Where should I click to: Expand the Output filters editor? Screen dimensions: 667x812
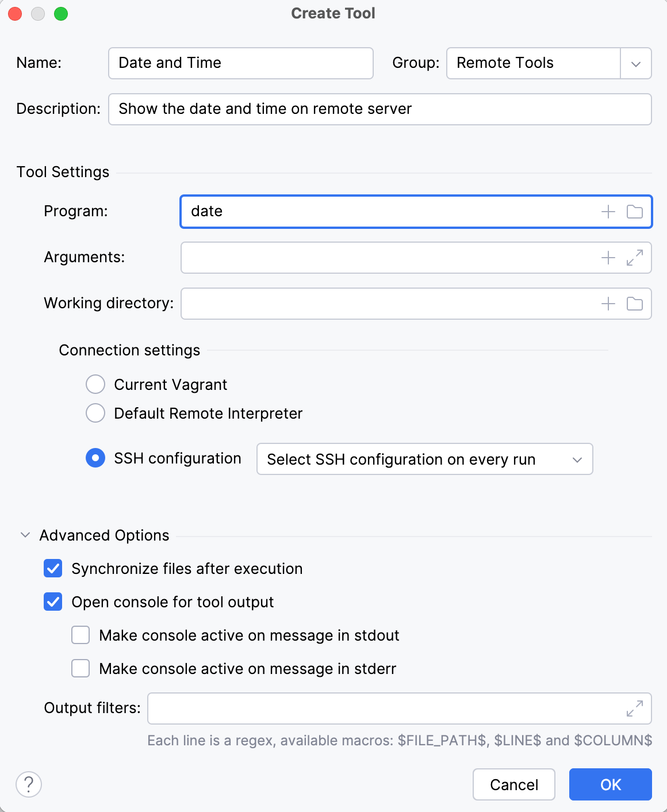(x=635, y=708)
